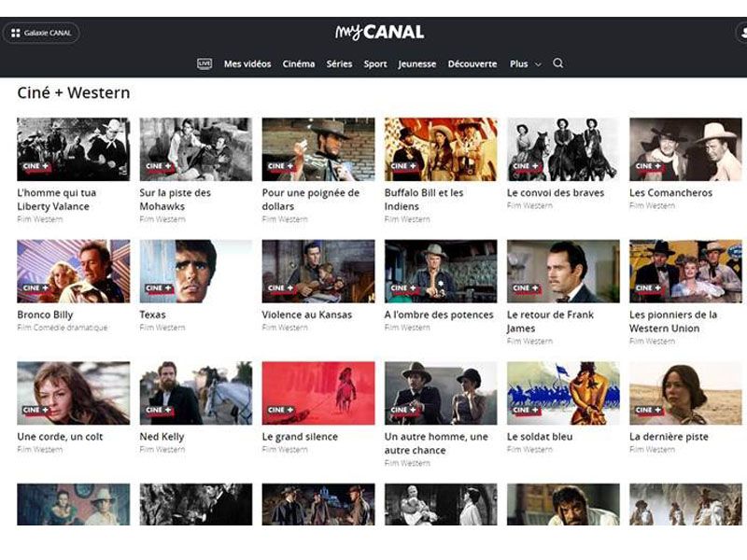Open the Texas film thumbnail

tap(196, 272)
